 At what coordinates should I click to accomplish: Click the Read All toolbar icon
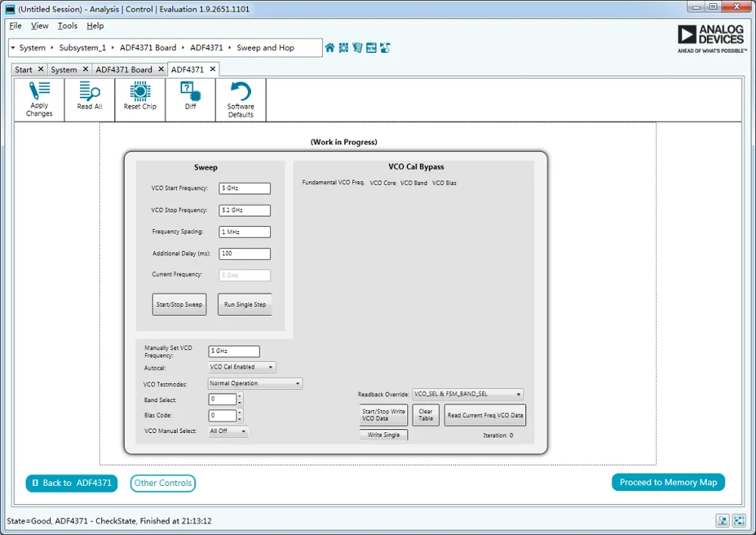tap(90, 95)
